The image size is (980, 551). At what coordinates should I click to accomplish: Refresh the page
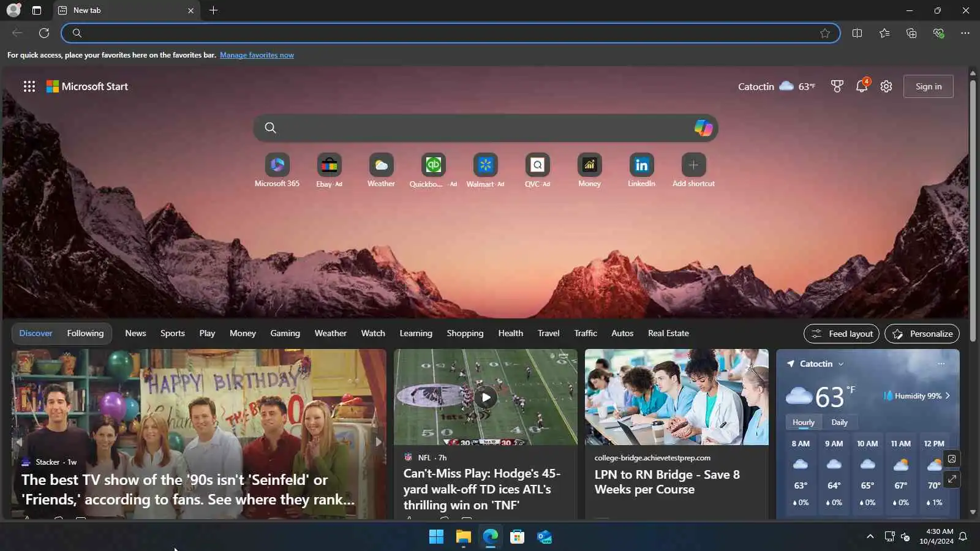click(44, 33)
